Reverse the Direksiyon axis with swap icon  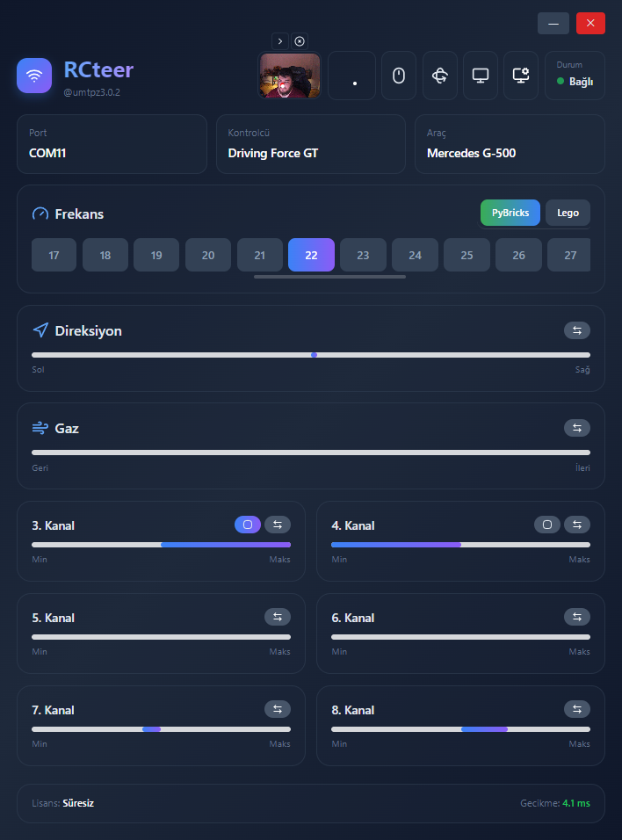tap(577, 330)
